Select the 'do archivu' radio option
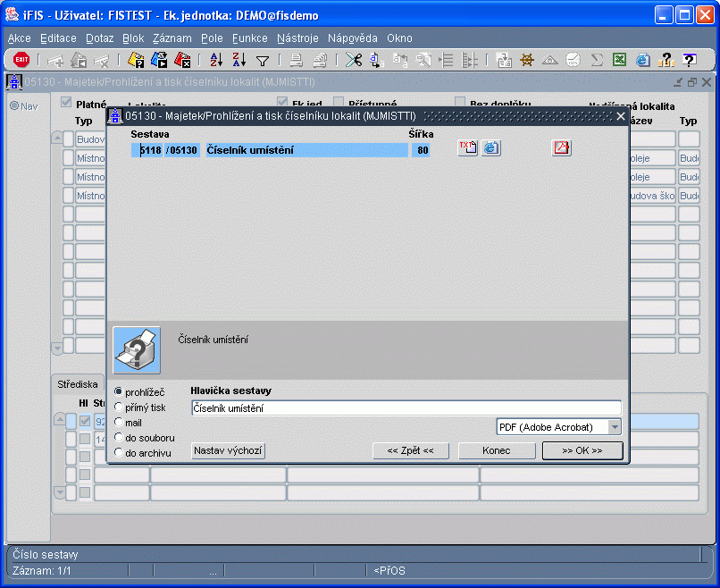Screen dimensions: 720x588 (119, 452)
